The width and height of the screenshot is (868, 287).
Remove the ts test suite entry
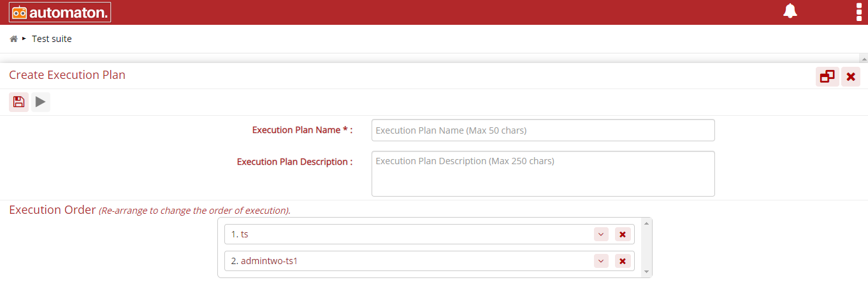(623, 234)
